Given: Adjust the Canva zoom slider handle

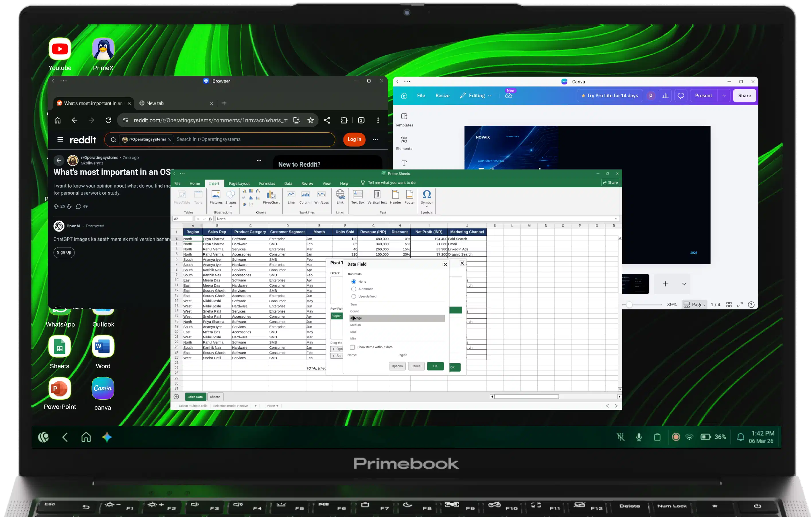Looking at the screenshot, I should tap(629, 305).
